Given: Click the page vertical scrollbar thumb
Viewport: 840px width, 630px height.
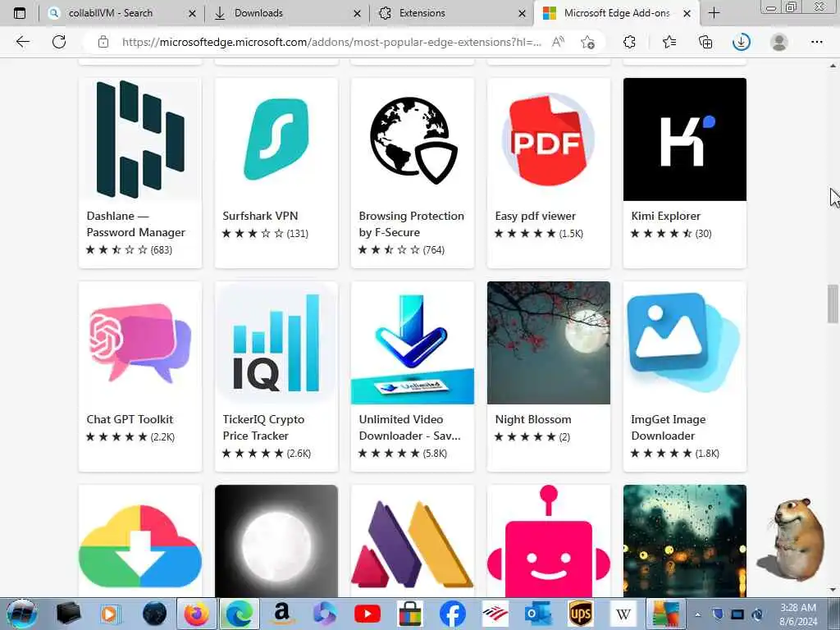Looking at the screenshot, I should [833, 304].
